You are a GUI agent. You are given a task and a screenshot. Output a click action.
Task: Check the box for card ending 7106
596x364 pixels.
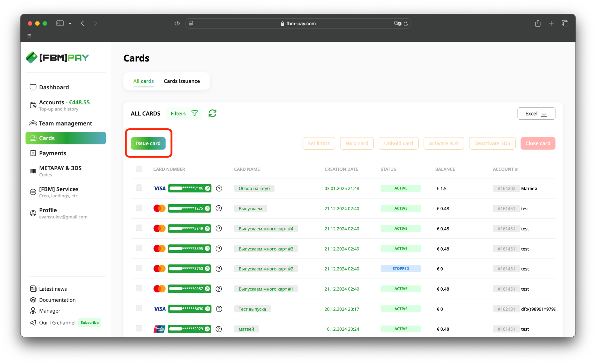click(139, 188)
